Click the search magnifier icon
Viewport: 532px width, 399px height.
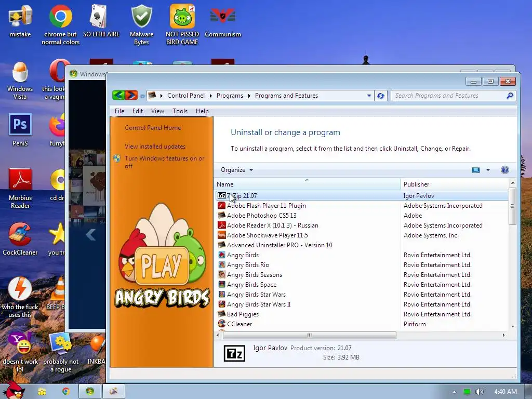tap(510, 96)
